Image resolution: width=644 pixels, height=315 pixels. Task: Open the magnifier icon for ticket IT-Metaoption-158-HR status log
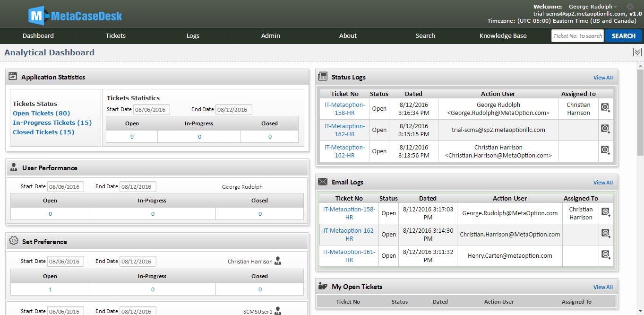[x=605, y=107]
